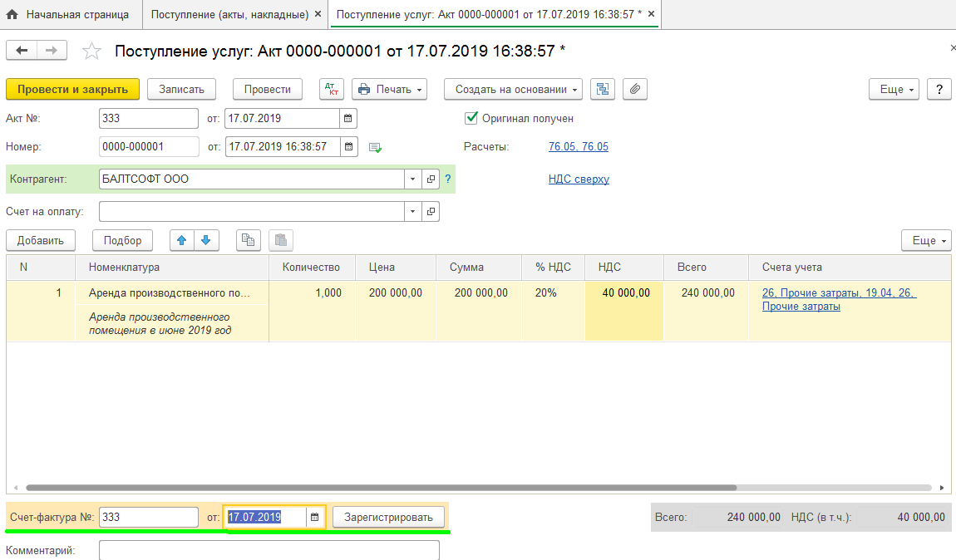The width and height of the screenshot is (956, 560).
Task: Move row down with blue arrow
Action: [x=205, y=241]
